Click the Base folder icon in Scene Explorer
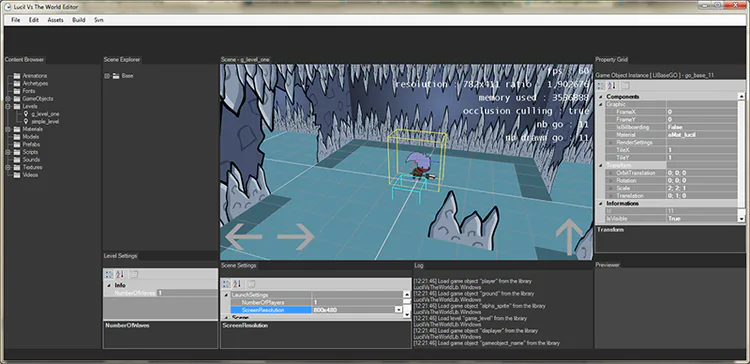The width and height of the screenshot is (750, 364). point(115,76)
